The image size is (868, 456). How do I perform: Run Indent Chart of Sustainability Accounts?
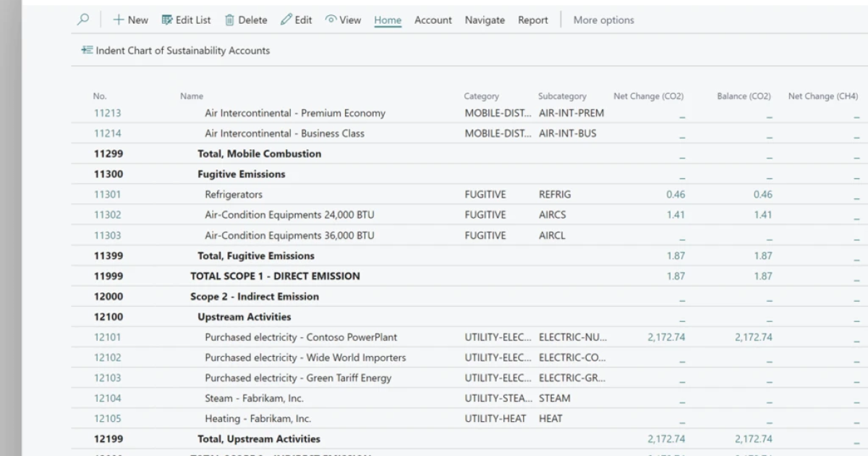coord(176,51)
